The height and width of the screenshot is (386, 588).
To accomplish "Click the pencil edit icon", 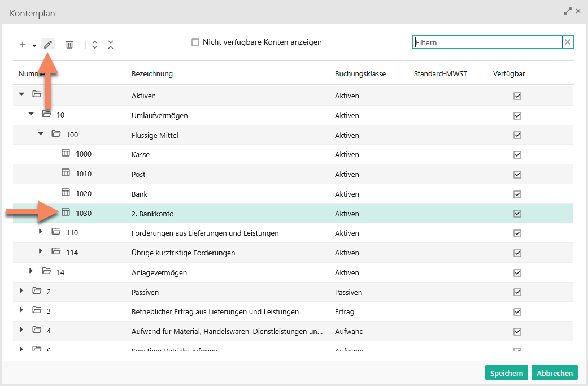I will (48, 45).
